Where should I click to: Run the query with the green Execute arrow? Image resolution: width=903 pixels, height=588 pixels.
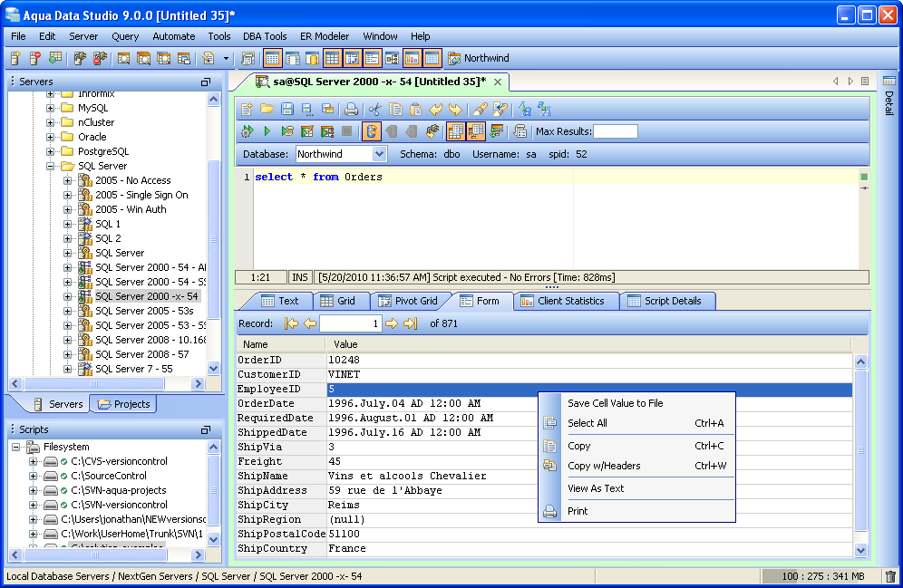click(x=267, y=131)
